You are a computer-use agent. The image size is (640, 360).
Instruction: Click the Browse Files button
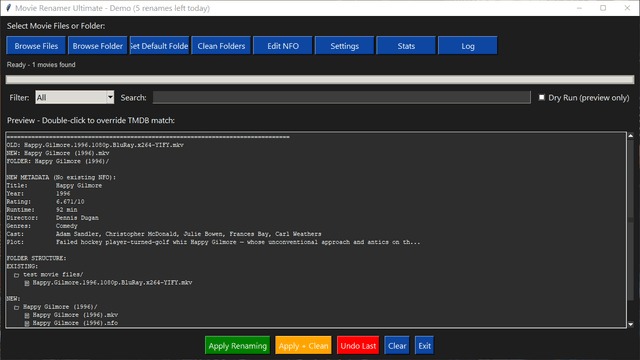[x=36, y=46]
